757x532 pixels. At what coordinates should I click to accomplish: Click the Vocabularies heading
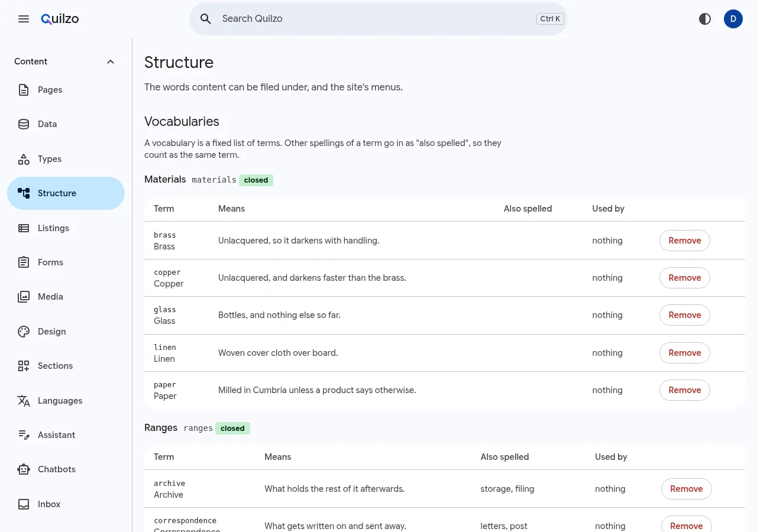click(182, 122)
